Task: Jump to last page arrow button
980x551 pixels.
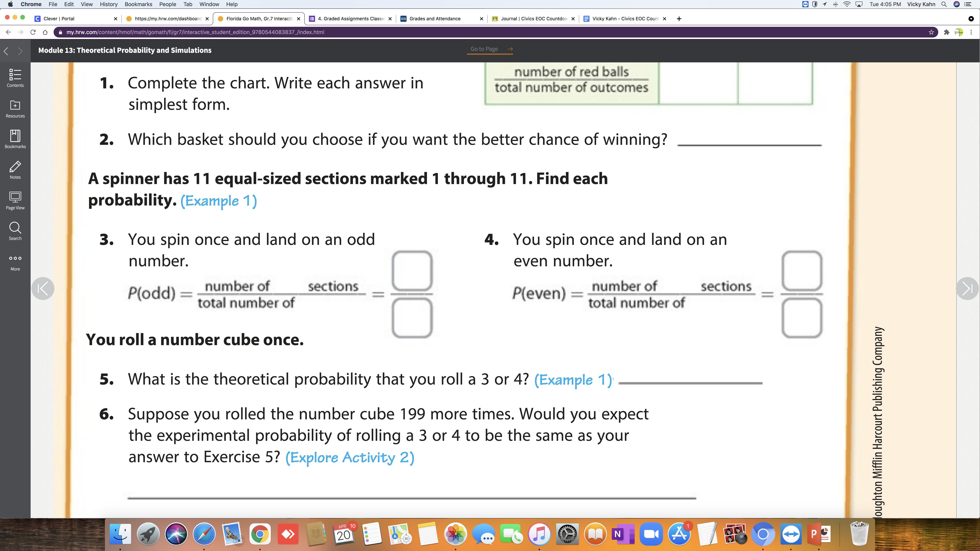Action: click(x=967, y=288)
